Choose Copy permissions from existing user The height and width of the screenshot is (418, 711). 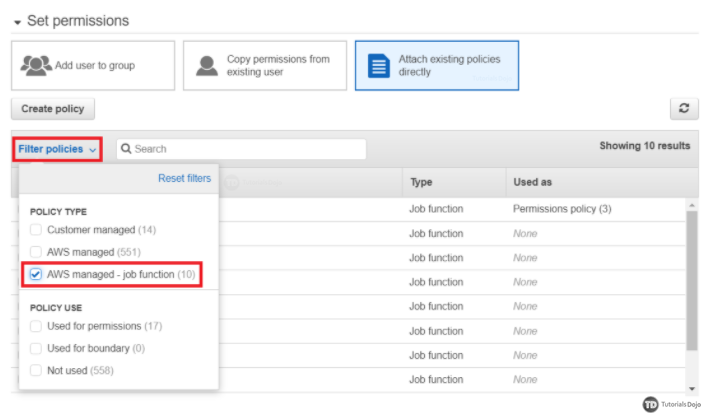[x=265, y=66]
